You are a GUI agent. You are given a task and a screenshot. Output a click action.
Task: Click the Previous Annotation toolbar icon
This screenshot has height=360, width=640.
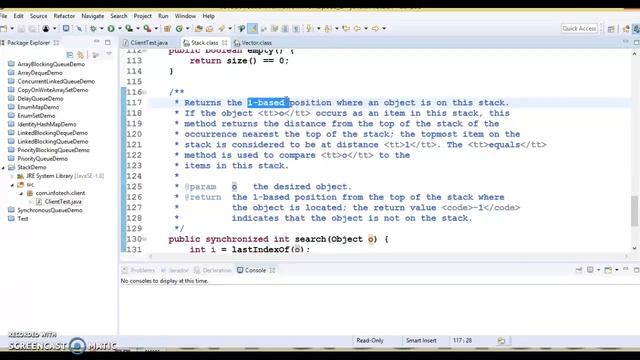click(328, 29)
